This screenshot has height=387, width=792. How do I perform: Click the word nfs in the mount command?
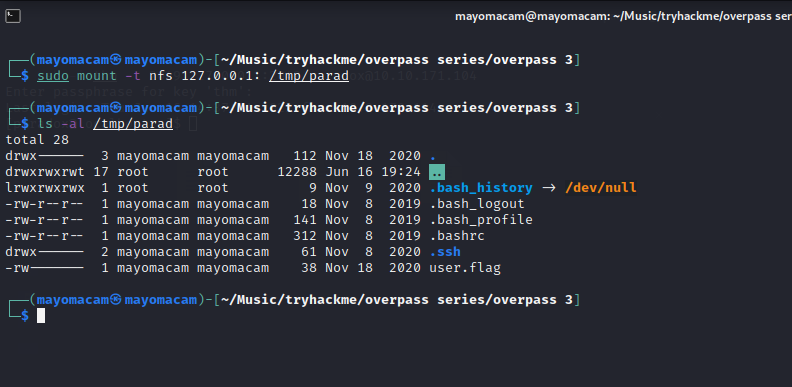[x=161, y=76]
